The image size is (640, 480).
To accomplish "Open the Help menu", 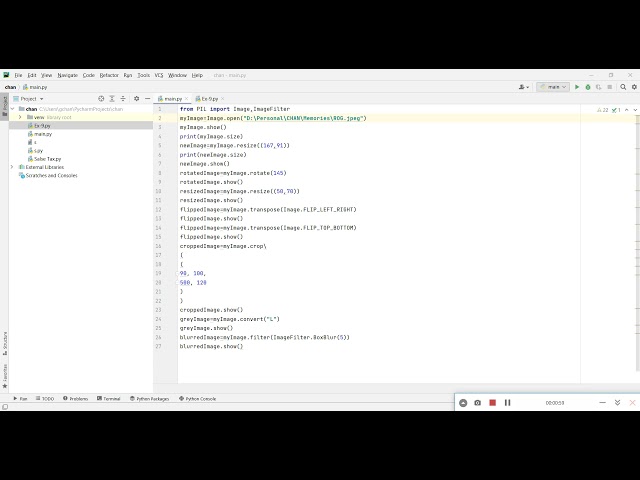I will click(x=197, y=75).
